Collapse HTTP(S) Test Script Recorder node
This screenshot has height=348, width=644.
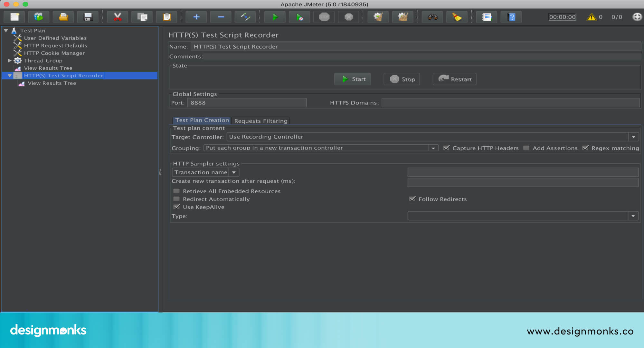tap(10, 75)
